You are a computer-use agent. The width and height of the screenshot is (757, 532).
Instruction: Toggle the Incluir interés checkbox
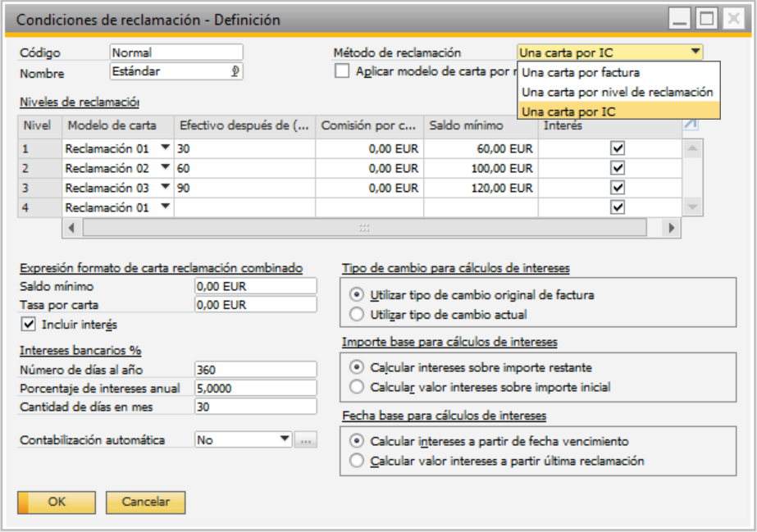point(29,324)
